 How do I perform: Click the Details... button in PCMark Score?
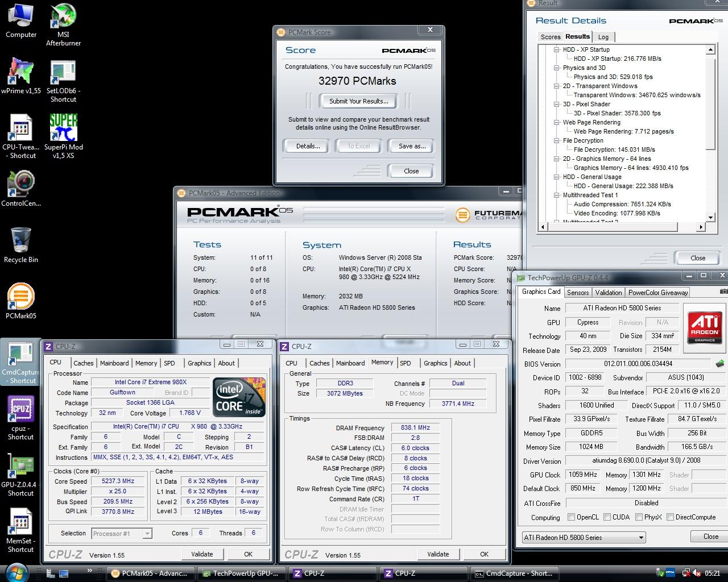point(308,146)
